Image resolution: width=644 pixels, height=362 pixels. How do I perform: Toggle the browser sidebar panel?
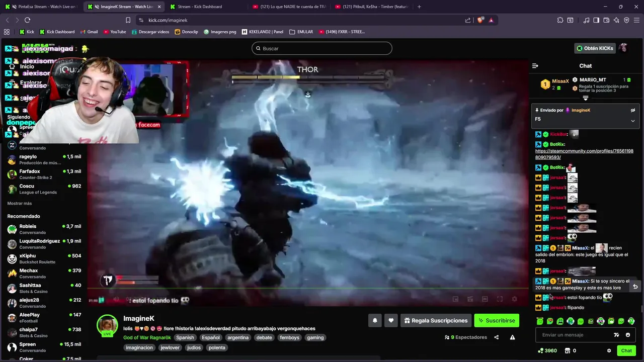point(596,20)
